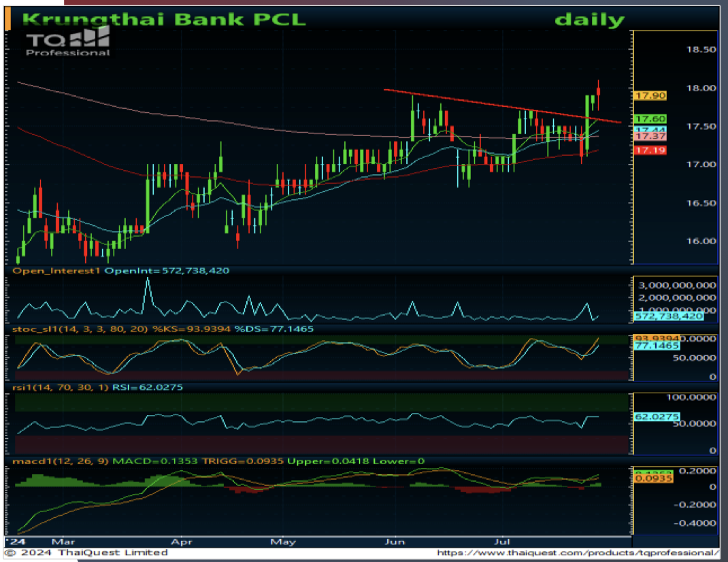Click the Mar label on time axis
This screenshot has height=562, width=728.
[x=63, y=542]
